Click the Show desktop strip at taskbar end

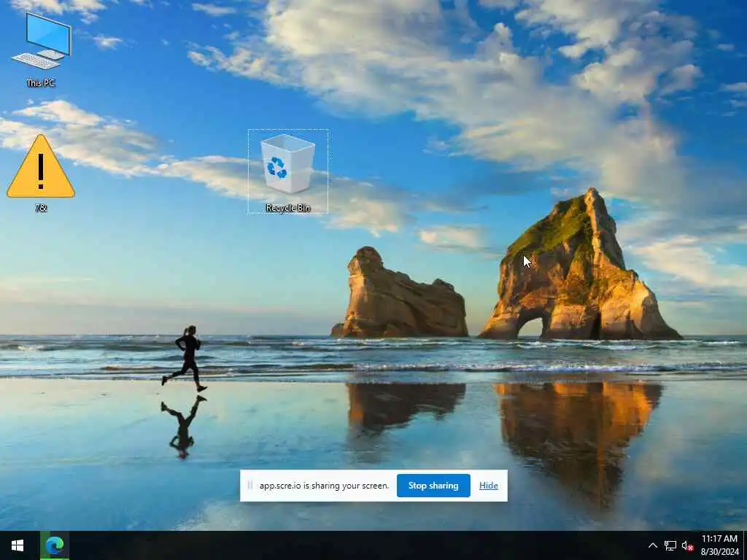coord(745,545)
